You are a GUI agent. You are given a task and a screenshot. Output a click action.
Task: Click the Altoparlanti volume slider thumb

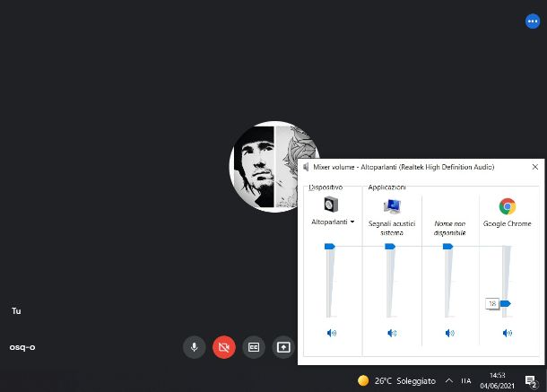[330, 247]
